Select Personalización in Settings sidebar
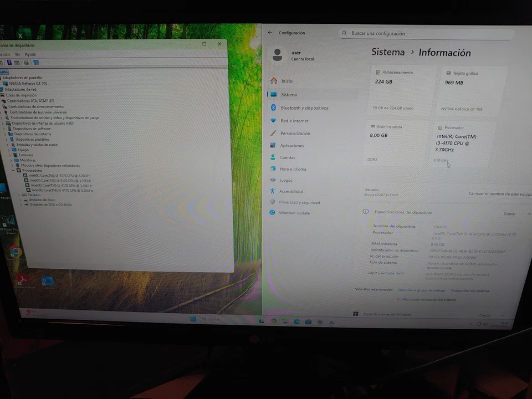 [x=295, y=133]
